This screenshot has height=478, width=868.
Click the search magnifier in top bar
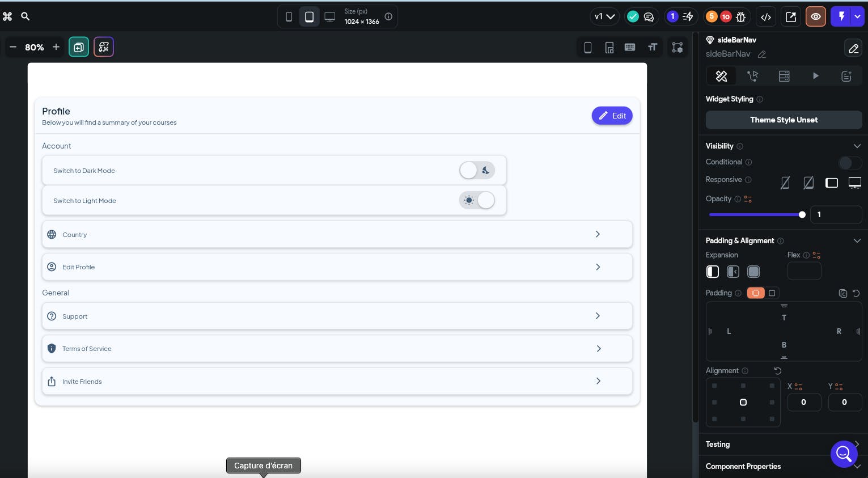(x=25, y=16)
